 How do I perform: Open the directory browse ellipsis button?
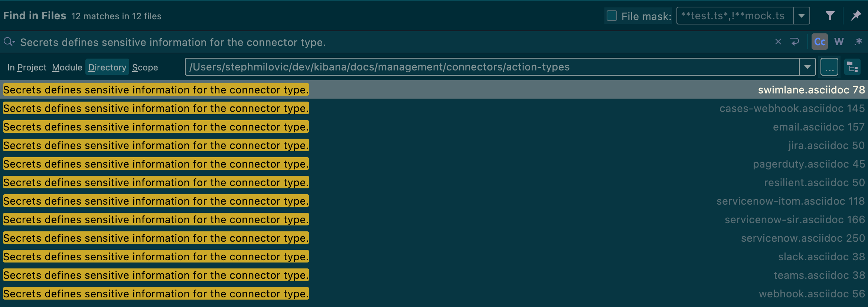(829, 67)
